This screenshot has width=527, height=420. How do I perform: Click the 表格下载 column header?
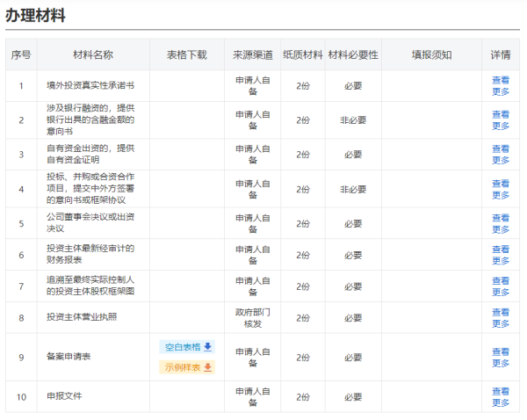coord(187,54)
